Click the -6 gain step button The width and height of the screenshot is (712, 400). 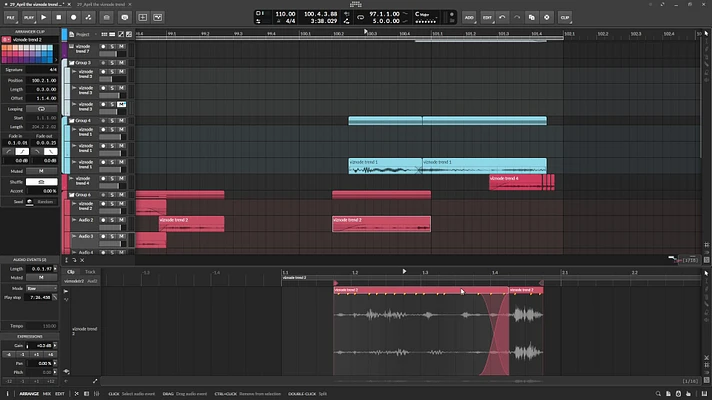coord(9,355)
